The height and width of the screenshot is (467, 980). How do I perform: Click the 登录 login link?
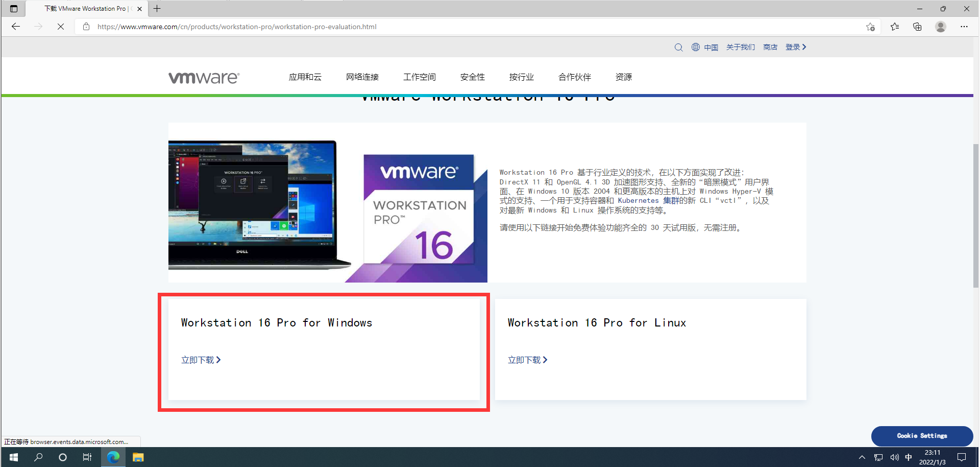point(795,47)
